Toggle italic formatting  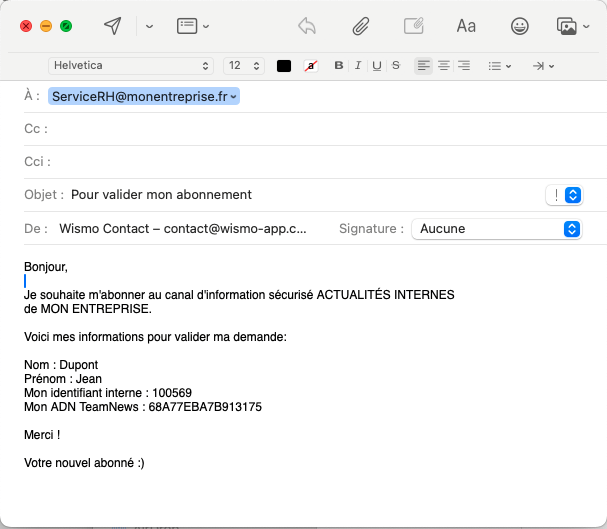click(358, 66)
